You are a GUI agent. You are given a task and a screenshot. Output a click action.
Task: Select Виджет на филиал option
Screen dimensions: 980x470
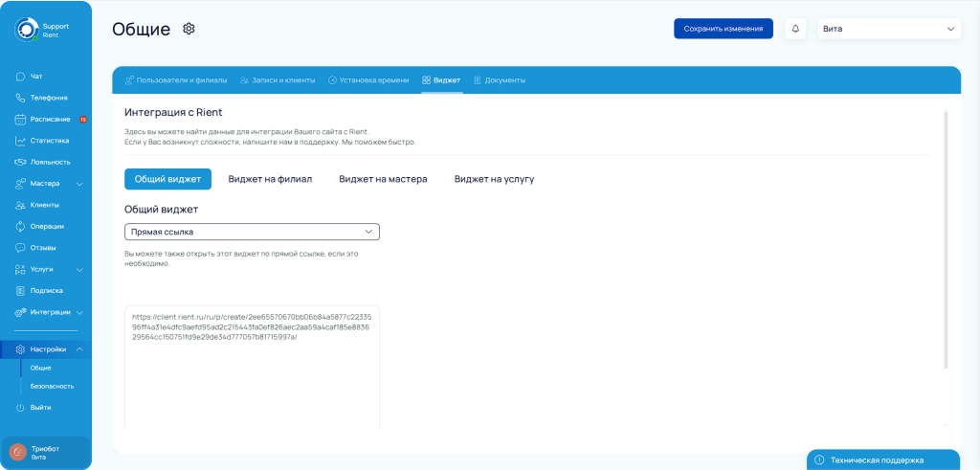(x=270, y=179)
